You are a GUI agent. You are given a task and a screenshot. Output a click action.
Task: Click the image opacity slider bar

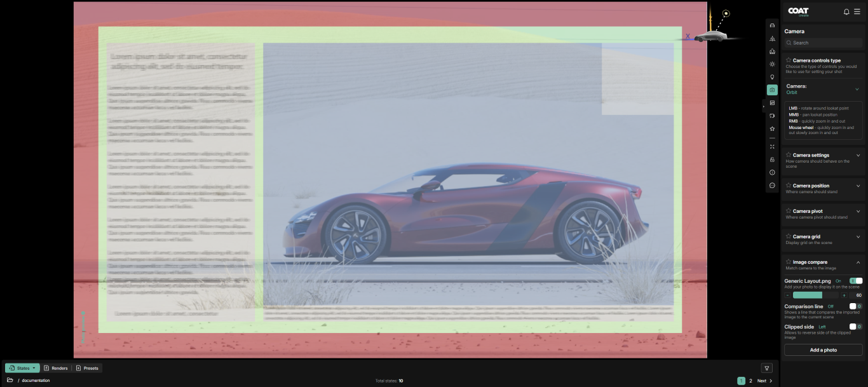[x=816, y=295]
